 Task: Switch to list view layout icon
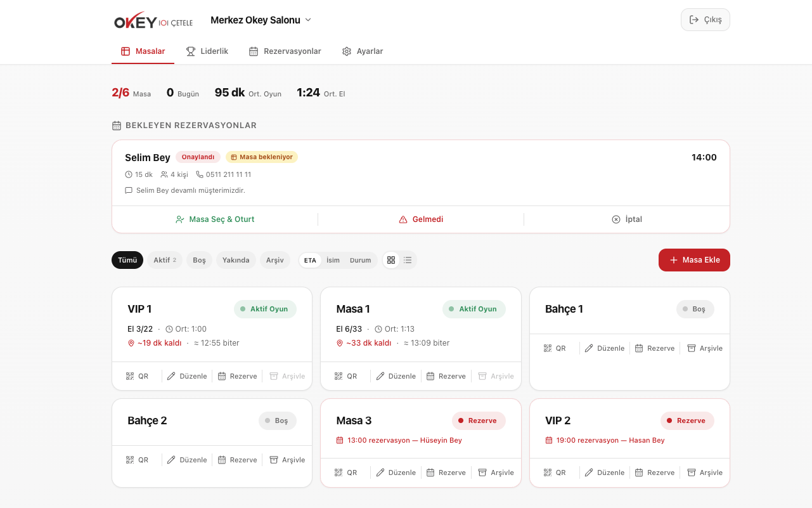coord(408,260)
